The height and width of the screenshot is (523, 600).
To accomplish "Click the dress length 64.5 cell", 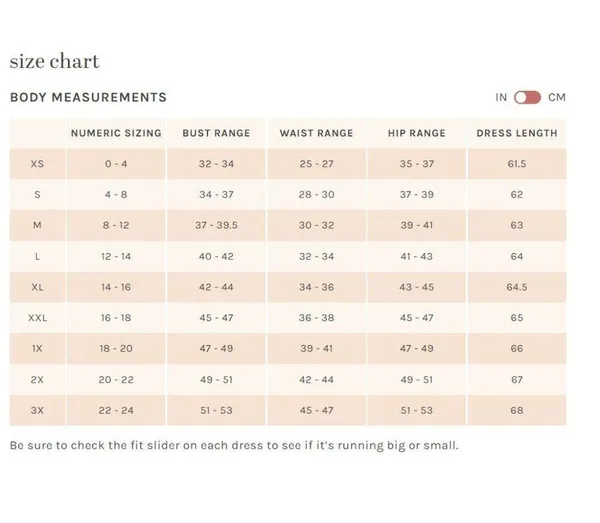I will [x=517, y=287].
